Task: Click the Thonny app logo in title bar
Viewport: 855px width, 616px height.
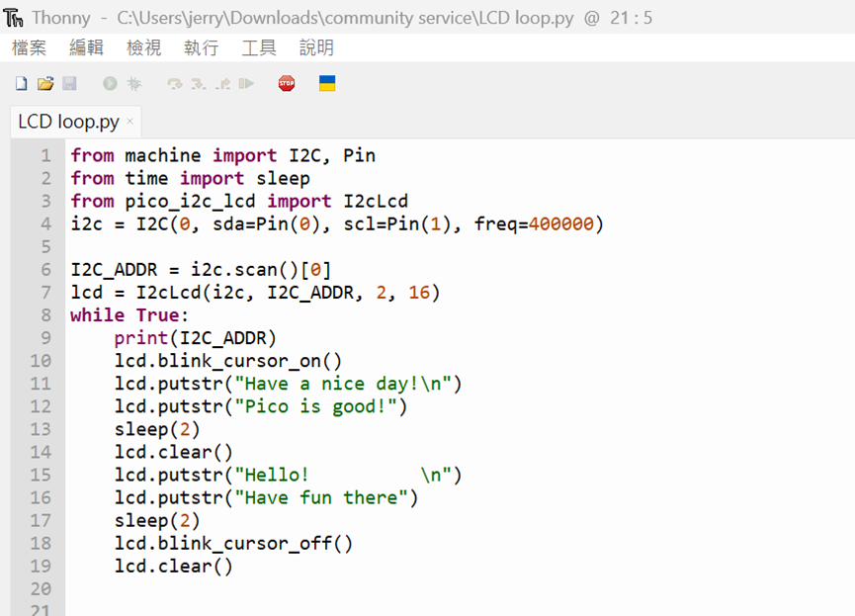Action: pyautogui.click(x=14, y=18)
